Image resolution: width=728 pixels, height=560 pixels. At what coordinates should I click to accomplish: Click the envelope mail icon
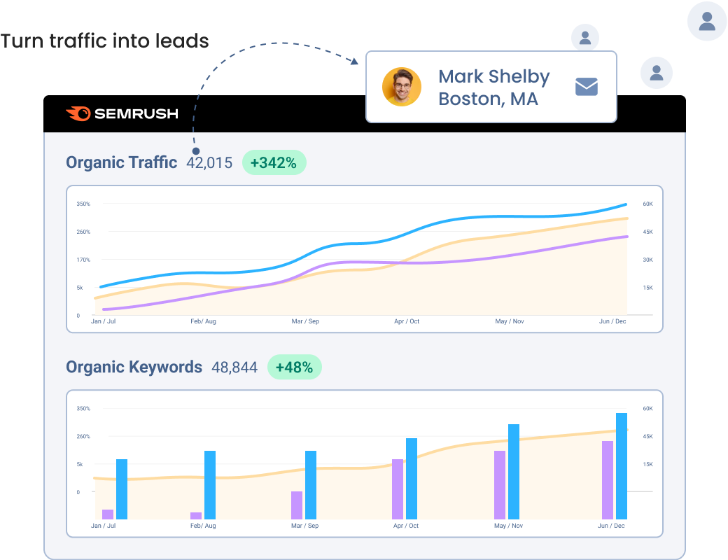pos(586,87)
